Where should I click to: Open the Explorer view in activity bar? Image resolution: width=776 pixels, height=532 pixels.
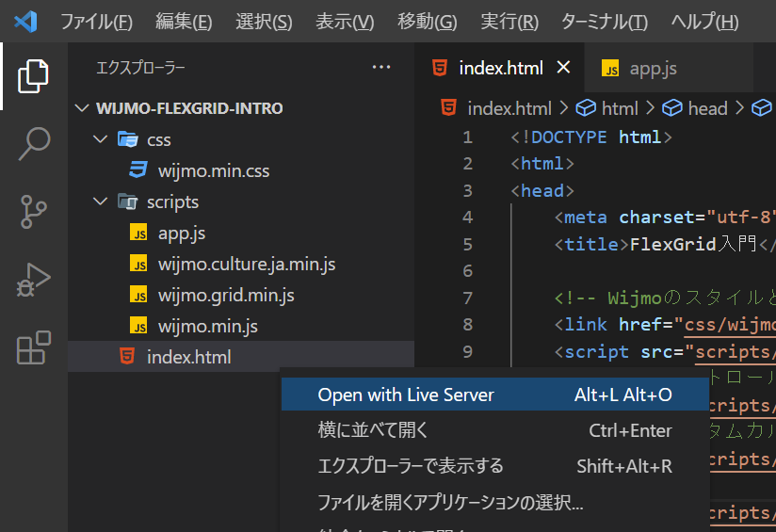point(33,76)
